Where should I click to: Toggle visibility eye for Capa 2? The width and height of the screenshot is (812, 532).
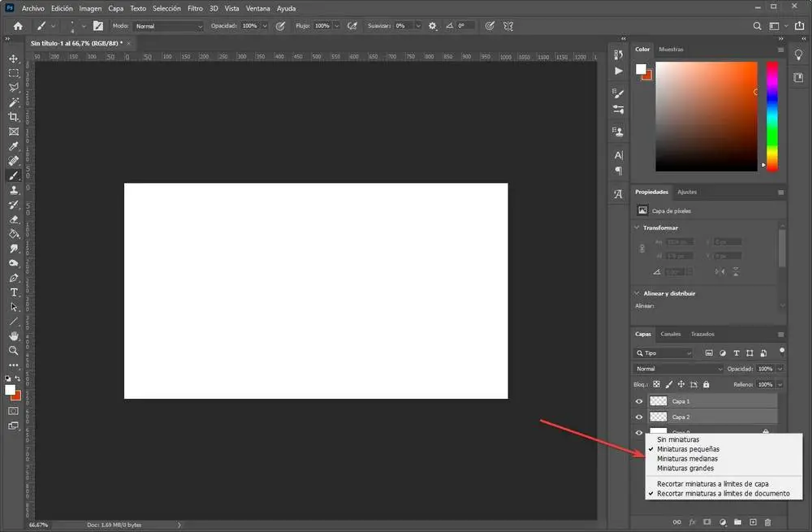point(639,417)
